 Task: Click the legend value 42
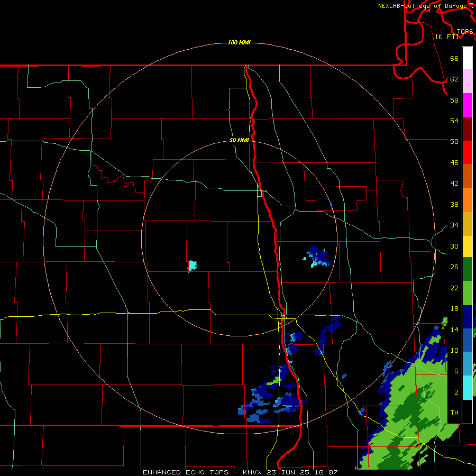[454, 184]
